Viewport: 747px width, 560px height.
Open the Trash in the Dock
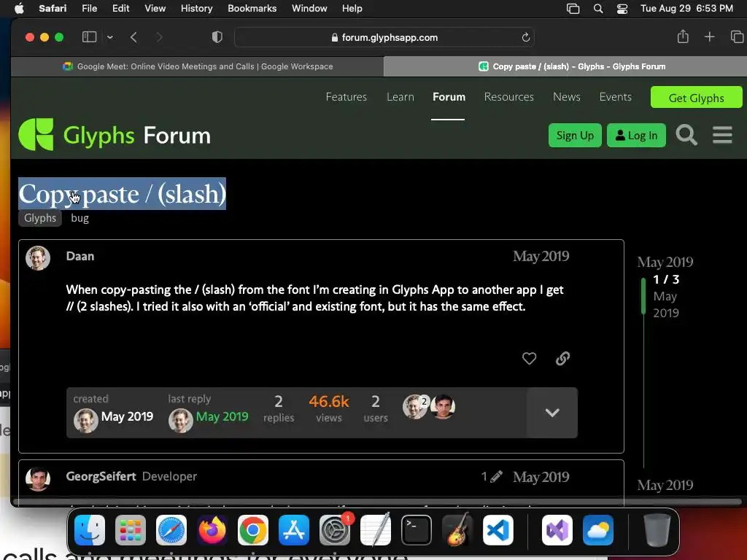[657, 530]
